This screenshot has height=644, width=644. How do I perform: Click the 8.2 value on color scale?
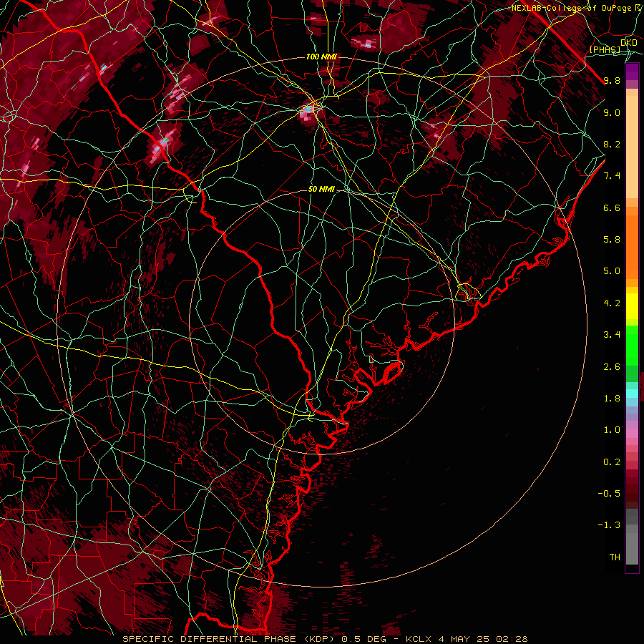coord(612,144)
